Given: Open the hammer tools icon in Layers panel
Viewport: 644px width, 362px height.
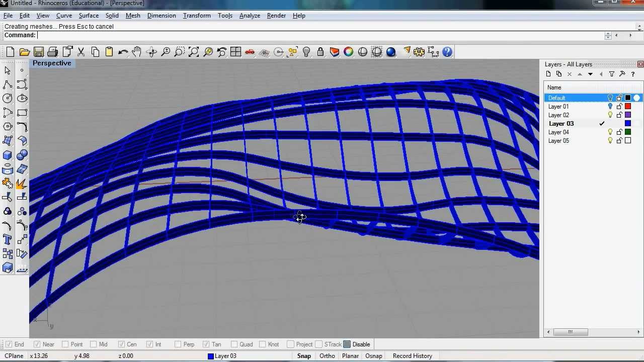Looking at the screenshot, I should (x=622, y=74).
